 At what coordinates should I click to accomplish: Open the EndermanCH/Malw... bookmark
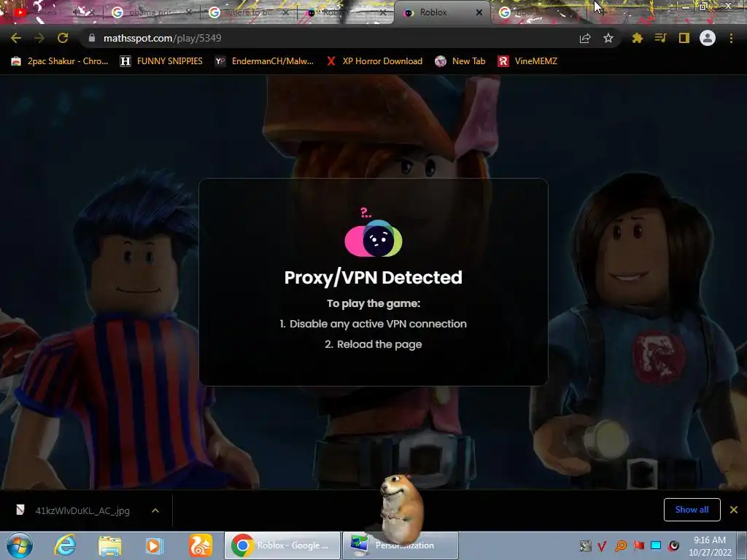[x=264, y=61]
